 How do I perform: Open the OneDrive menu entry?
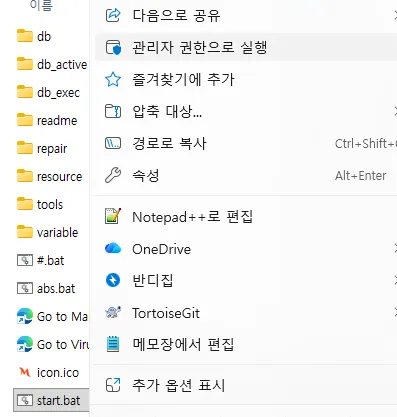[246, 249]
